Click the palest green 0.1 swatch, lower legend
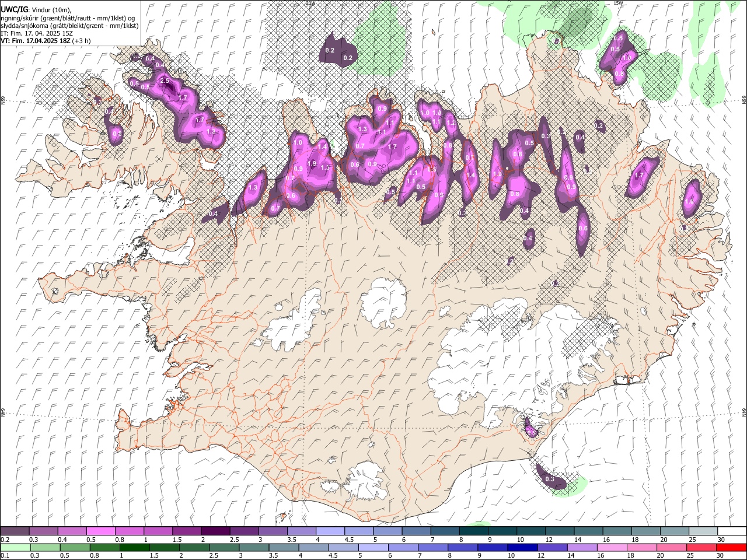The height and width of the screenshot is (560, 747). (15, 547)
